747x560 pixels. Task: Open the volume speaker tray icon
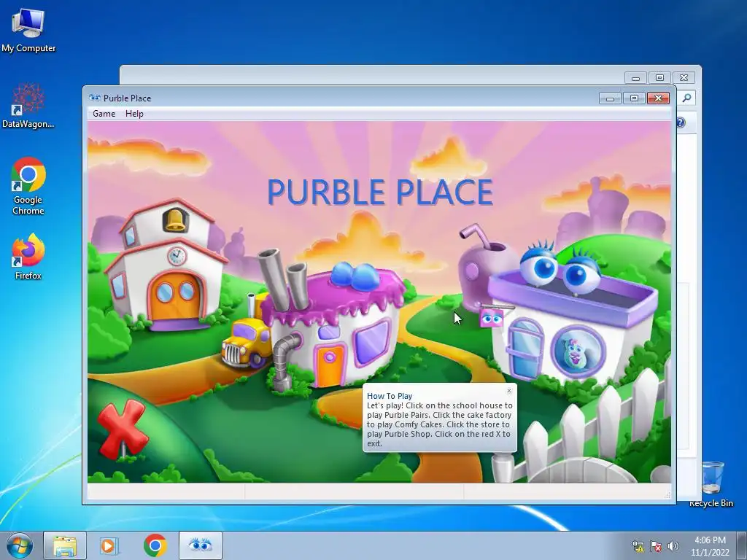(673, 546)
